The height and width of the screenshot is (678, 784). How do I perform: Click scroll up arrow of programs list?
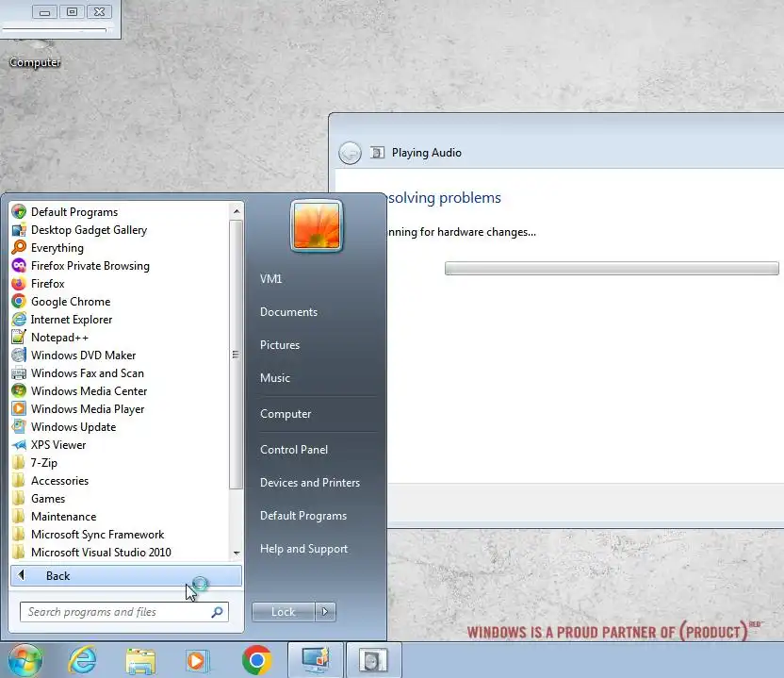(237, 211)
